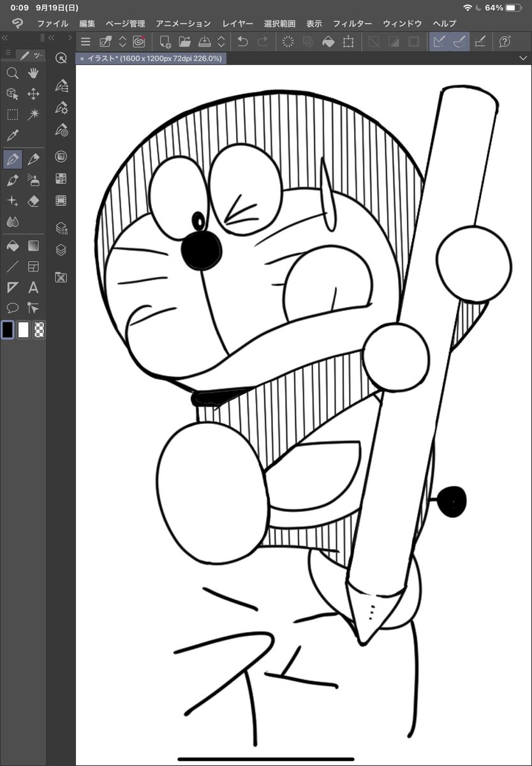This screenshot has height=766, width=532.
Task: Select the transparent color swatch
Action: [39, 330]
